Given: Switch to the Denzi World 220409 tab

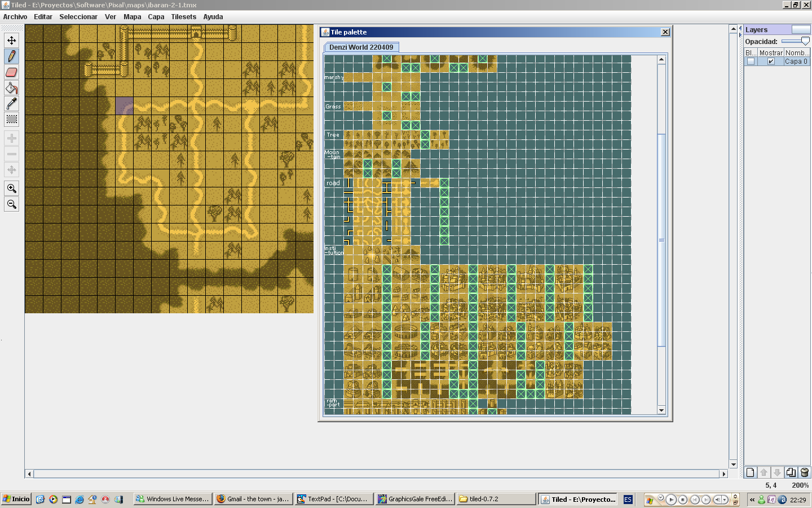Looking at the screenshot, I should point(361,47).
